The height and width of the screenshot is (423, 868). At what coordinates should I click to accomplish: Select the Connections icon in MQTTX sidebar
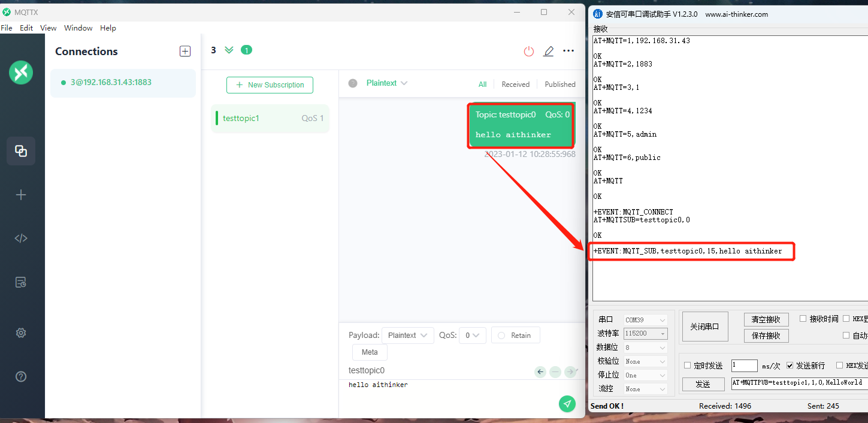[x=21, y=151]
